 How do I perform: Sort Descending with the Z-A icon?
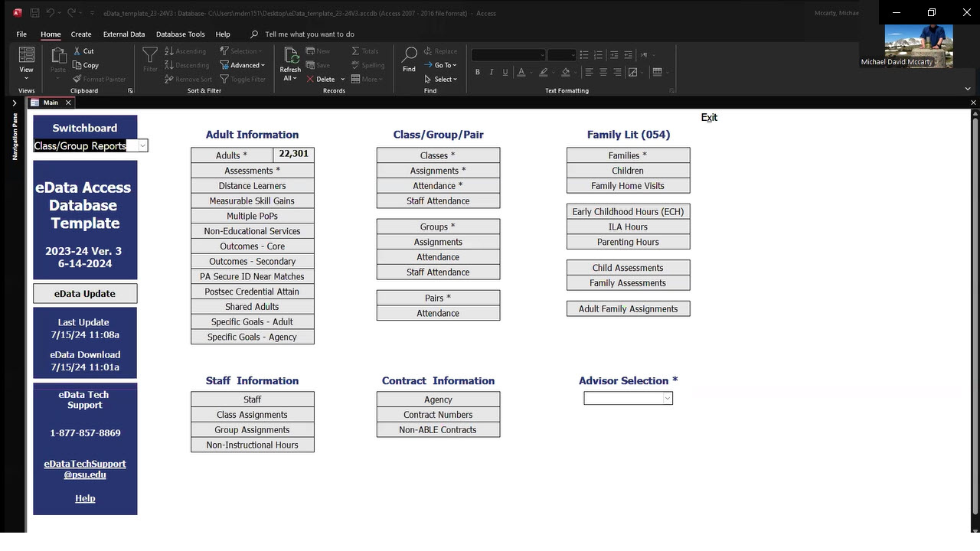[169, 65]
